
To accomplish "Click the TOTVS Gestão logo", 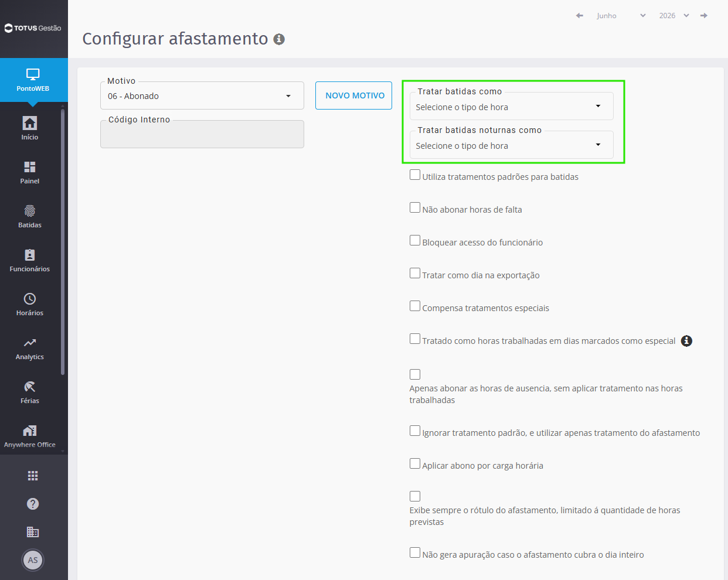I will coord(33,28).
